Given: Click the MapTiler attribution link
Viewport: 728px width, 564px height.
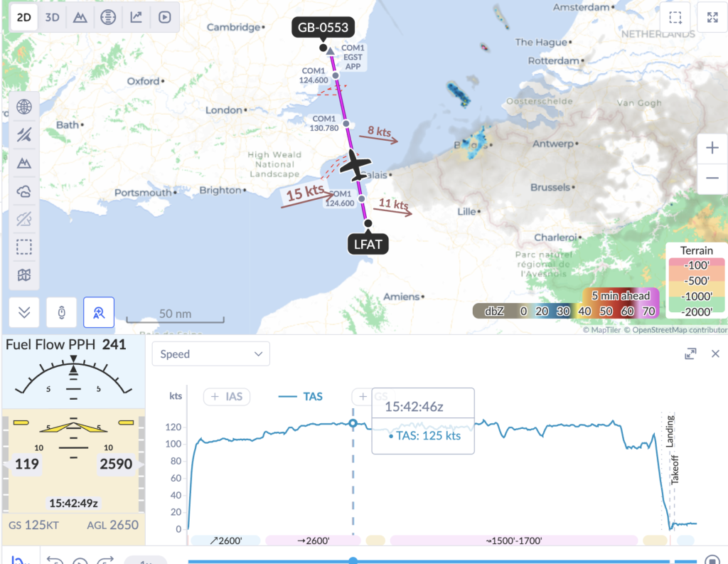Looking at the screenshot, I should click(x=601, y=330).
